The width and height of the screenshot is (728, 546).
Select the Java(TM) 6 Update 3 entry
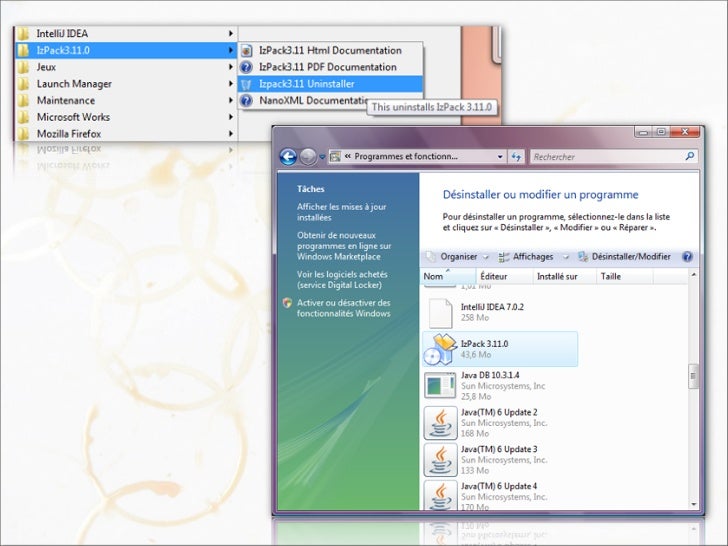tap(500, 460)
